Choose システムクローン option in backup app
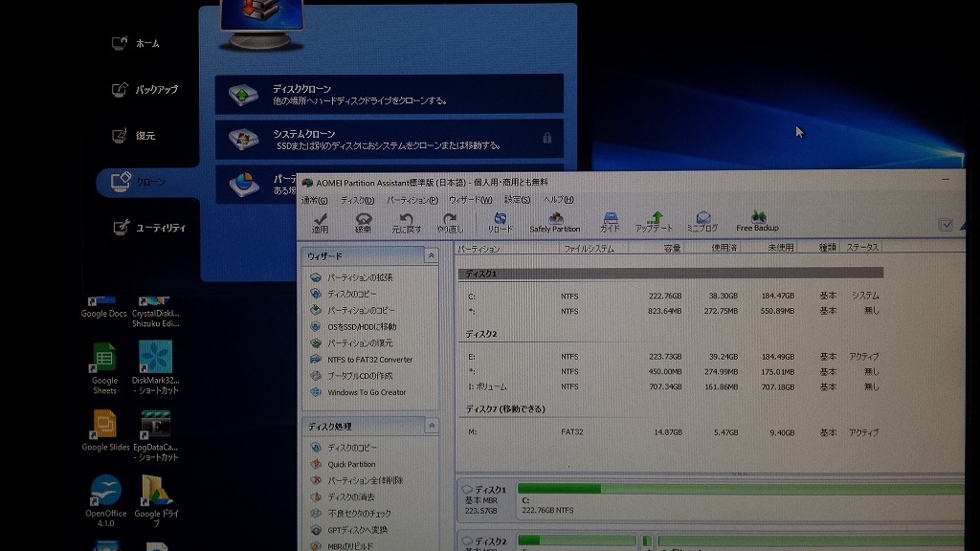Screen dimensions: 980x551 tap(390, 139)
